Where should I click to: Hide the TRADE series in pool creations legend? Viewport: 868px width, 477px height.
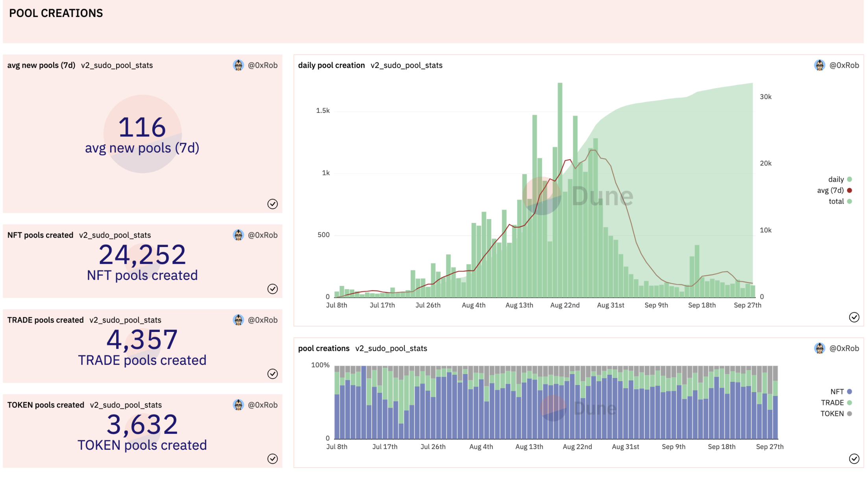[x=832, y=403]
